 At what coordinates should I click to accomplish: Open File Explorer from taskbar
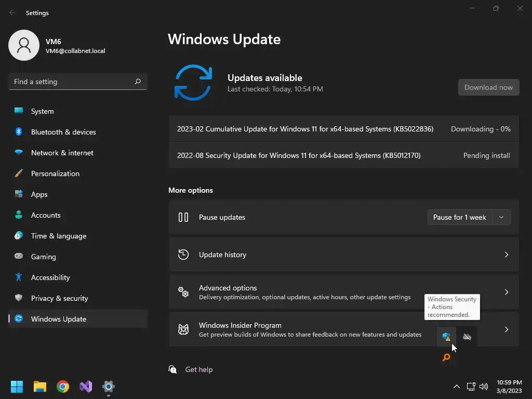(x=39, y=387)
